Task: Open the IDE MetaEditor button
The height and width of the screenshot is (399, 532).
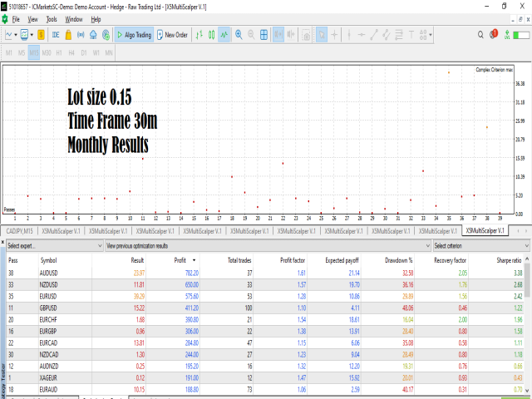Action: pyautogui.click(x=56, y=35)
